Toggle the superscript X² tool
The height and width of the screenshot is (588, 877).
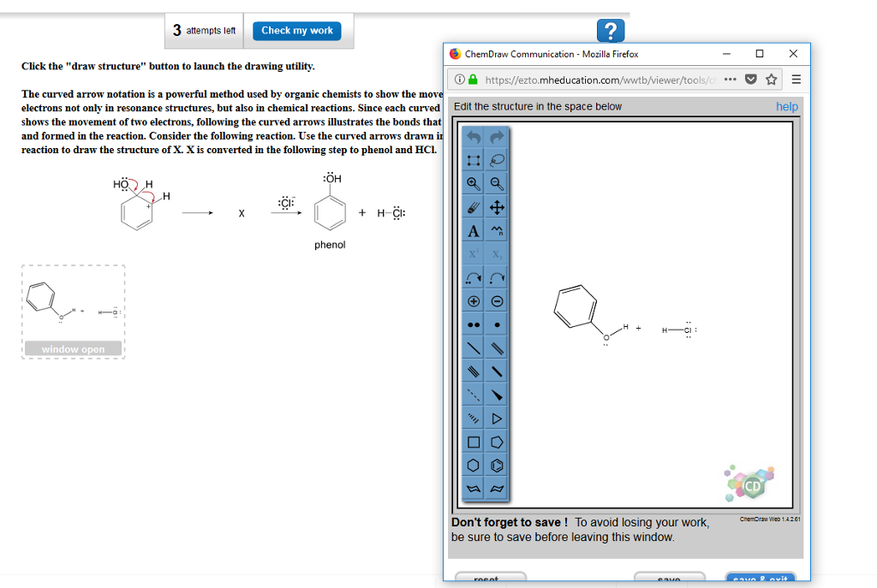(x=472, y=253)
